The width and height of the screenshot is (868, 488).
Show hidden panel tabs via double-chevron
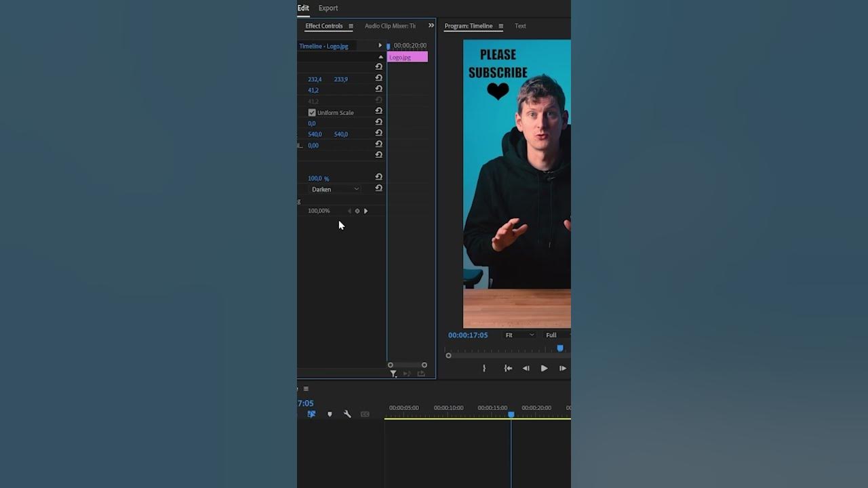(431, 26)
